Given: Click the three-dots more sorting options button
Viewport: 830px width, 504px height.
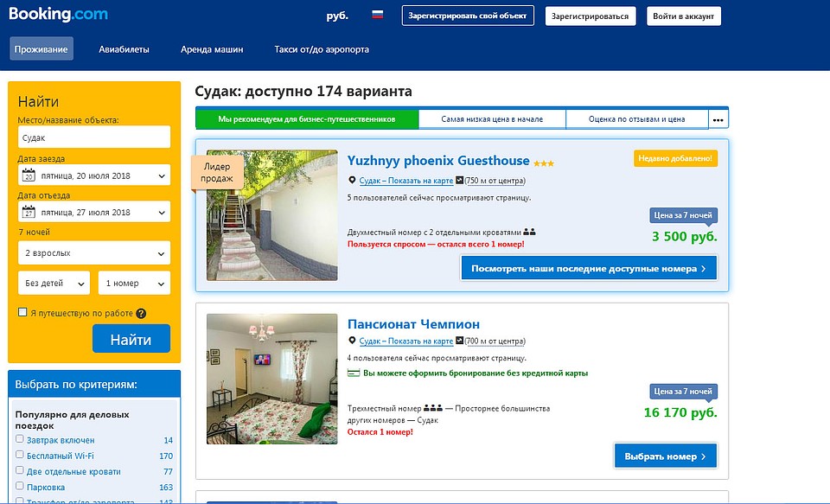Looking at the screenshot, I should click(718, 119).
